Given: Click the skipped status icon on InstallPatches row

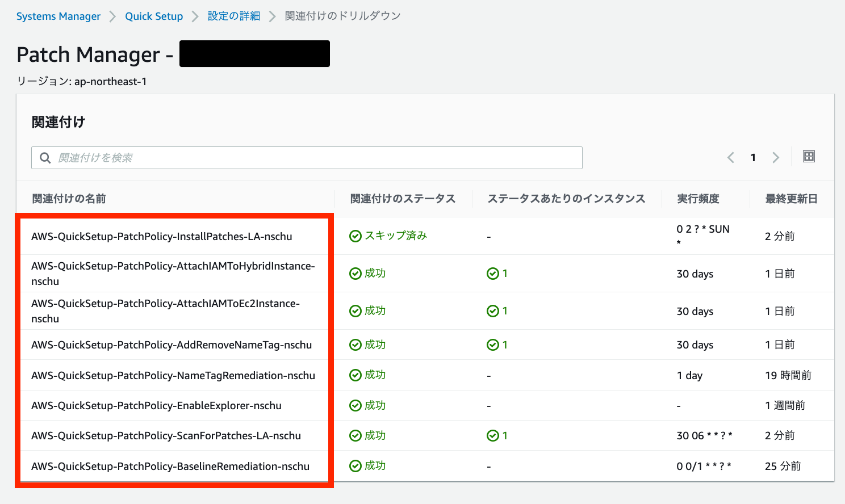Looking at the screenshot, I should (x=355, y=235).
